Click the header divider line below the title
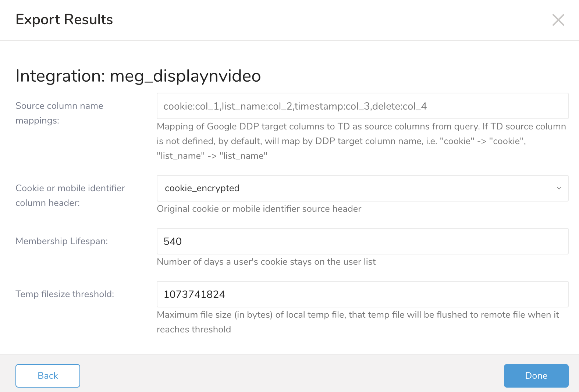The width and height of the screenshot is (579, 392). [289, 41]
